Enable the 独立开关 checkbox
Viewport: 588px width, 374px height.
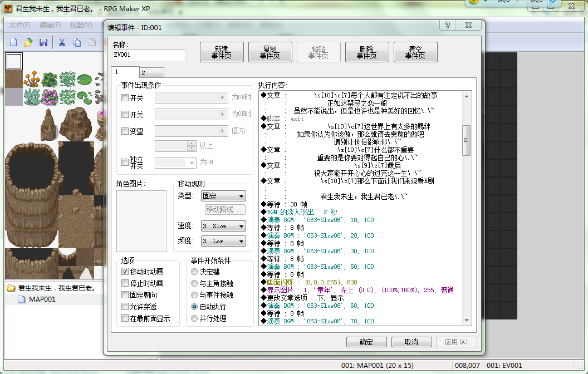[125, 163]
